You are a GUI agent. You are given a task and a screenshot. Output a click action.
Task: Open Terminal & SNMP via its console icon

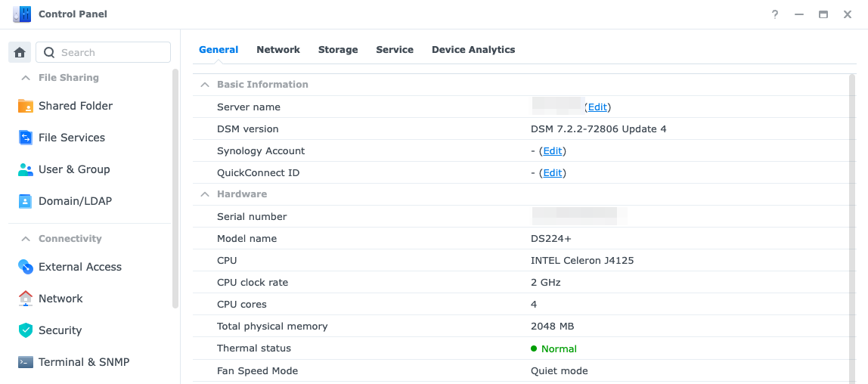point(26,362)
